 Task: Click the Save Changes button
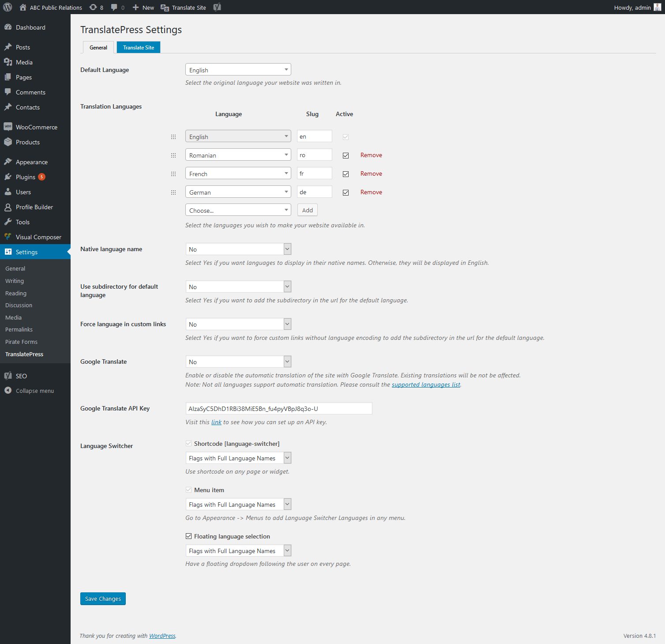(x=103, y=599)
